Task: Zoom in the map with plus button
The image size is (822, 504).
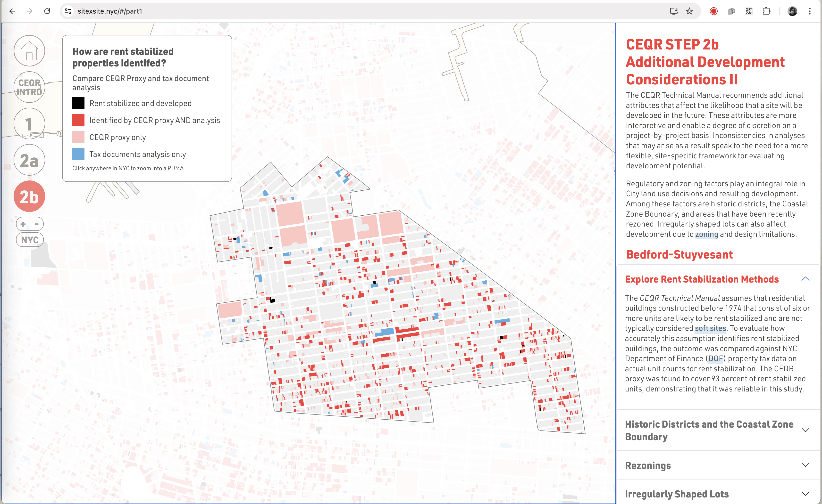Action: (23, 224)
